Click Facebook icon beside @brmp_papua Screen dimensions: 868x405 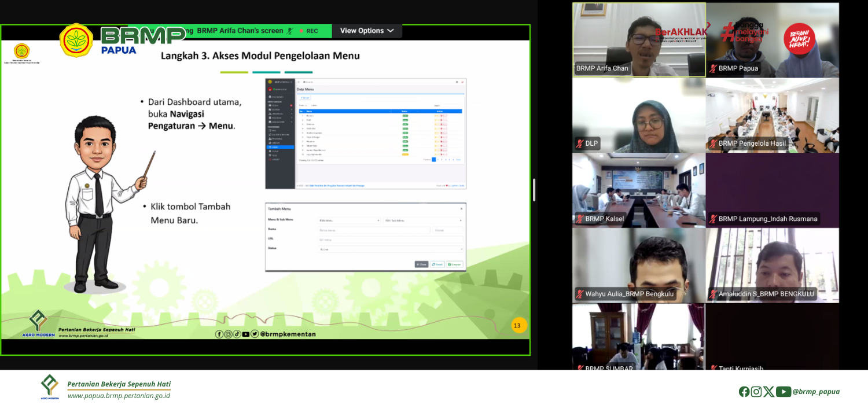click(x=744, y=392)
